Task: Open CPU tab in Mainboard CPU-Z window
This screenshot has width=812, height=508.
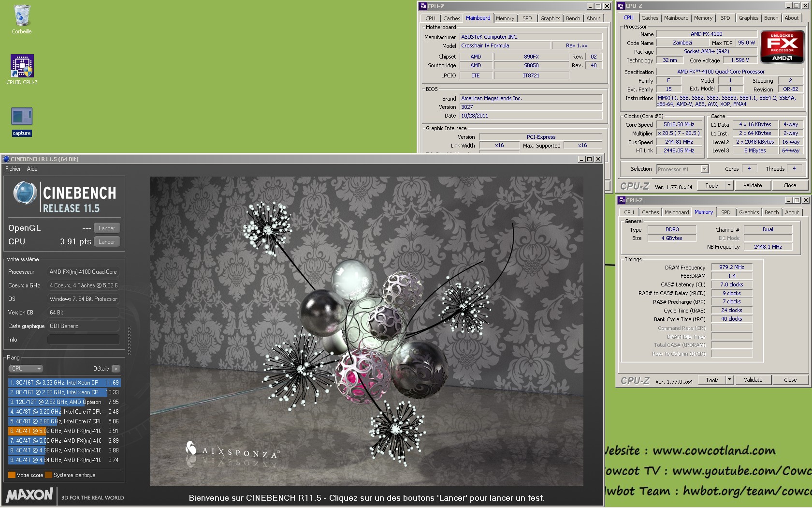Action: click(x=430, y=18)
